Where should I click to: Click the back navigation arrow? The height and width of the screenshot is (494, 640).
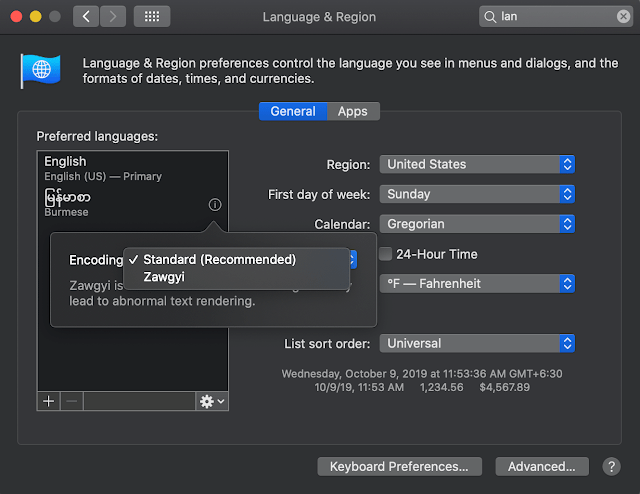[87, 16]
